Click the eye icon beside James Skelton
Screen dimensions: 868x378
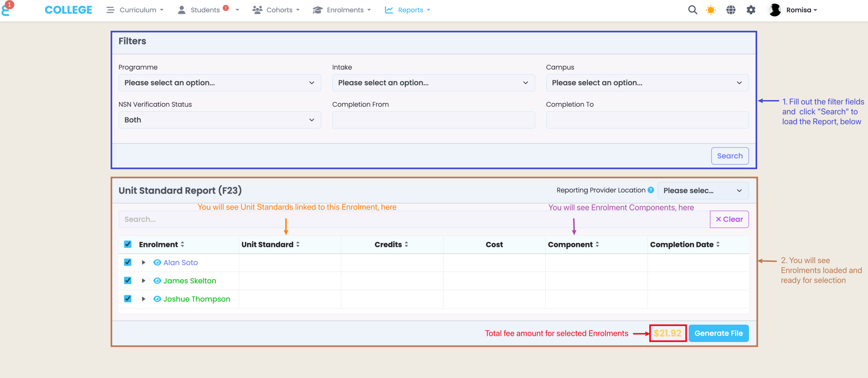point(157,281)
